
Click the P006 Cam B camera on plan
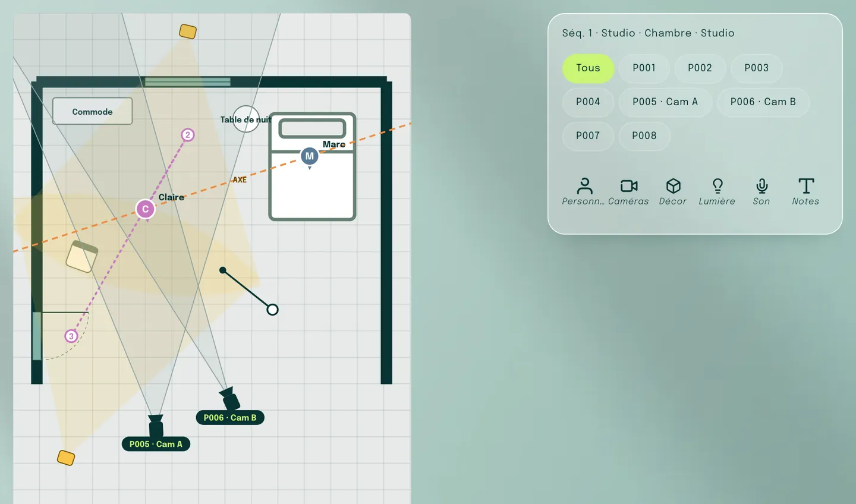pyautogui.click(x=229, y=398)
